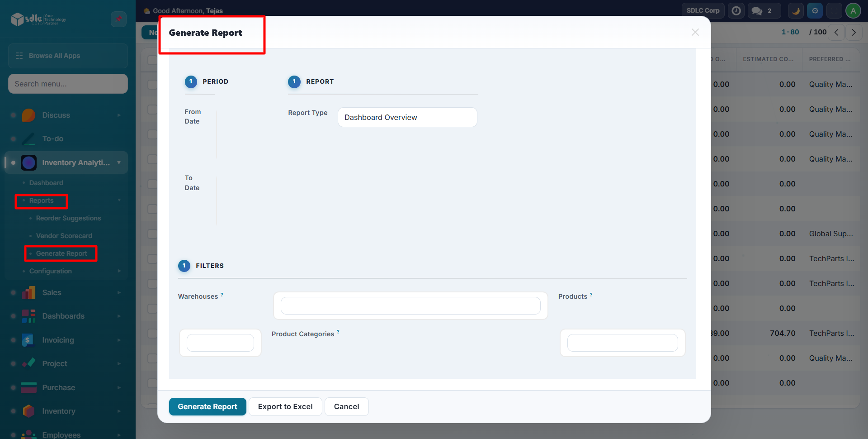This screenshot has width=868, height=439.
Task: Click the settings gear icon
Action: click(x=815, y=11)
